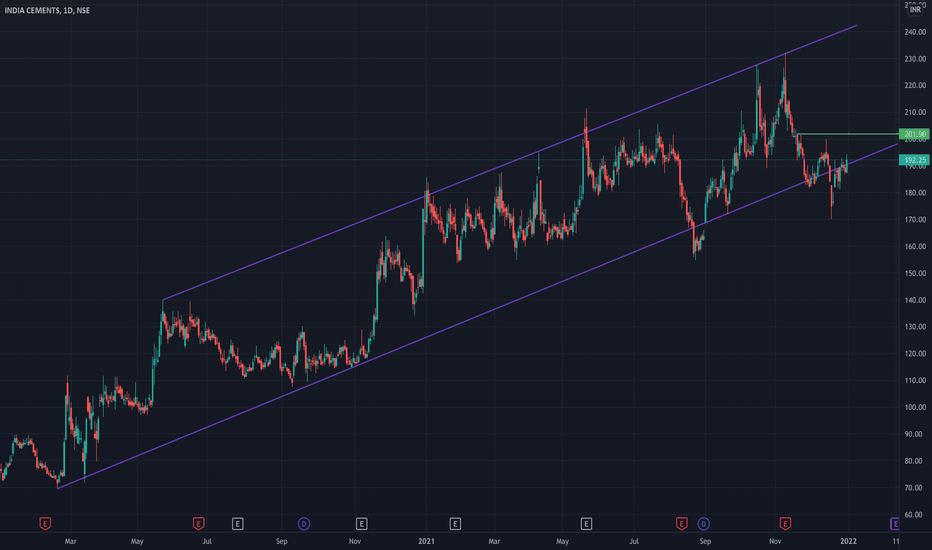This screenshot has height=550, width=932.
Task: Select the gray earnings marker near May 2021
Action: pos(586,524)
